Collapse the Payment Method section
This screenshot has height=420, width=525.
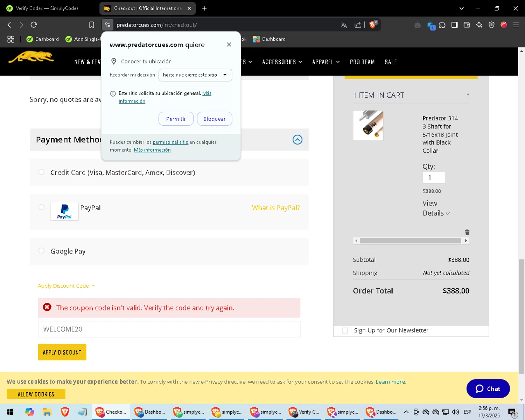click(x=297, y=140)
